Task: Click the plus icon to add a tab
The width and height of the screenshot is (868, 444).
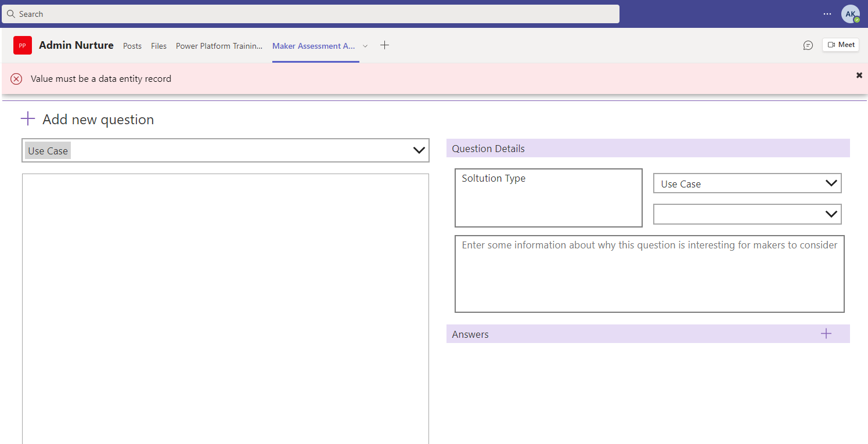Action: pos(384,45)
